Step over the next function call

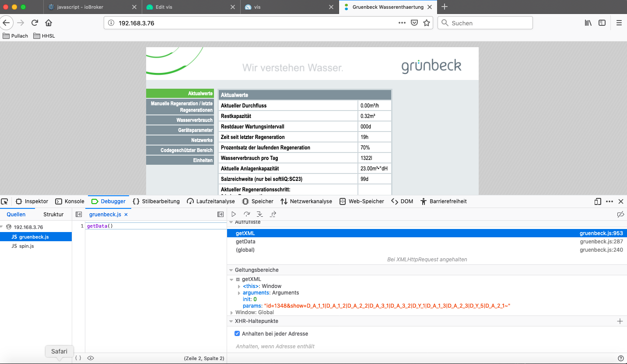247,214
